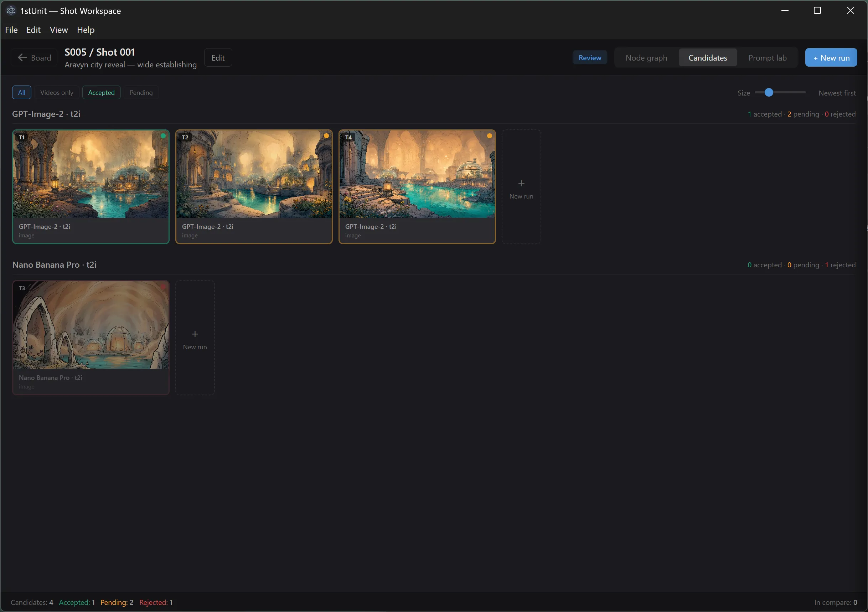The height and width of the screenshot is (612, 868).
Task: Click '0 accepted · 0 pending · 1 rejected' summary
Action: pyautogui.click(x=801, y=265)
